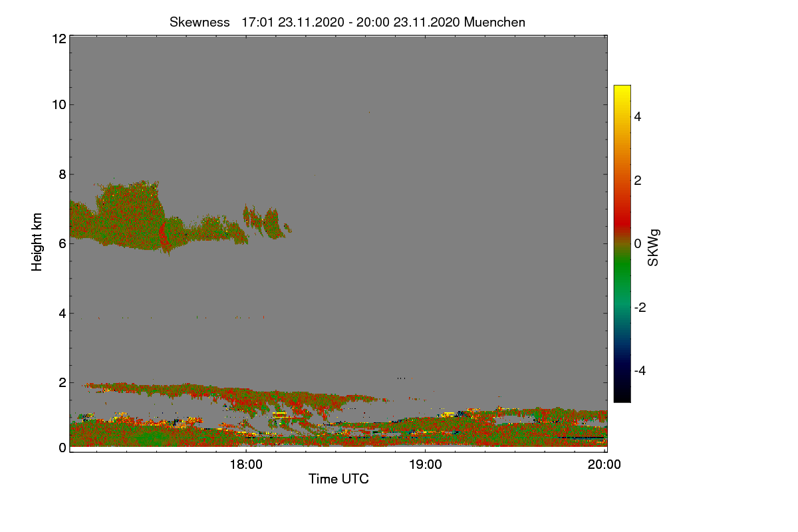The height and width of the screenshot is (532, 798).
Task: Click the 12 height tick label
Action: pos(58,39)
